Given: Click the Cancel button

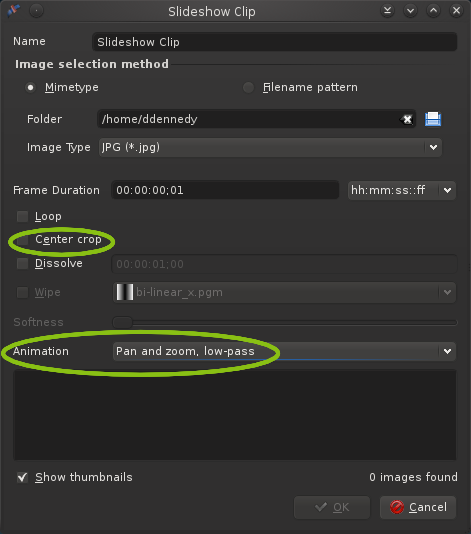Looking at the screenshot, I should [x=418, y=507].
